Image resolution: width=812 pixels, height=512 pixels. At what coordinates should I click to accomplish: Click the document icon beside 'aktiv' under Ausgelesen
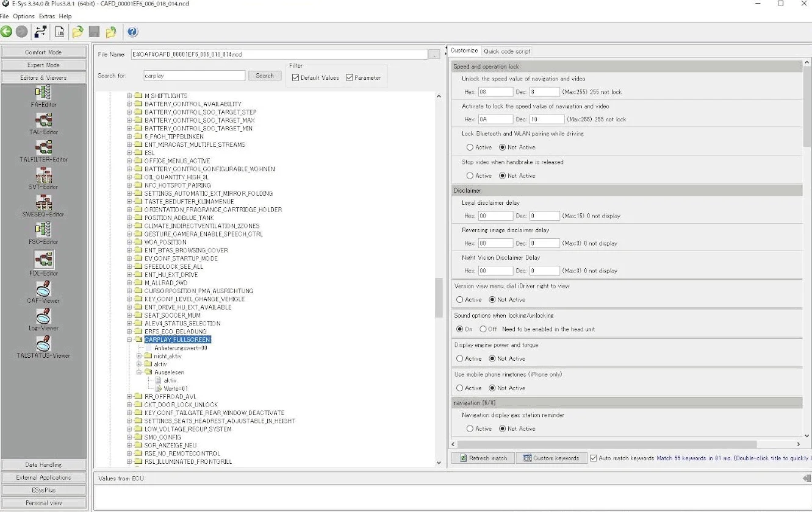[x=157, y=380]
